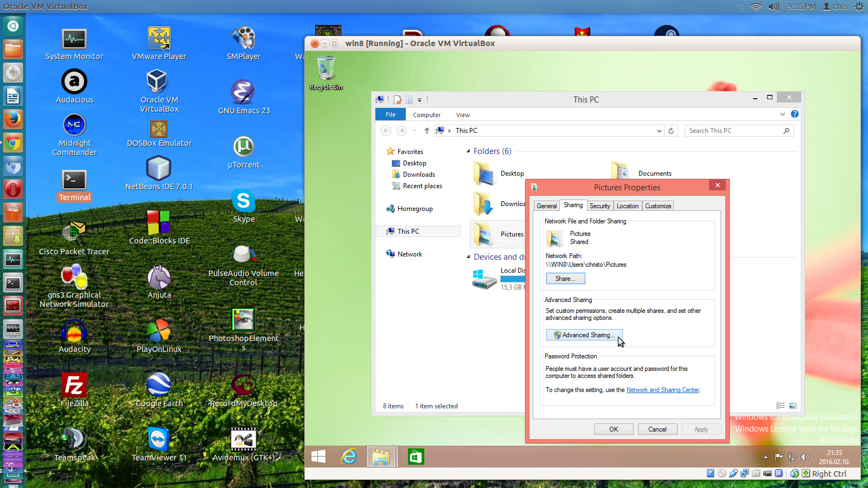Open Firefox in Ubuntu launcher
Image resolution: width=868 pixels, height=488 pixels.
[13, 119]
